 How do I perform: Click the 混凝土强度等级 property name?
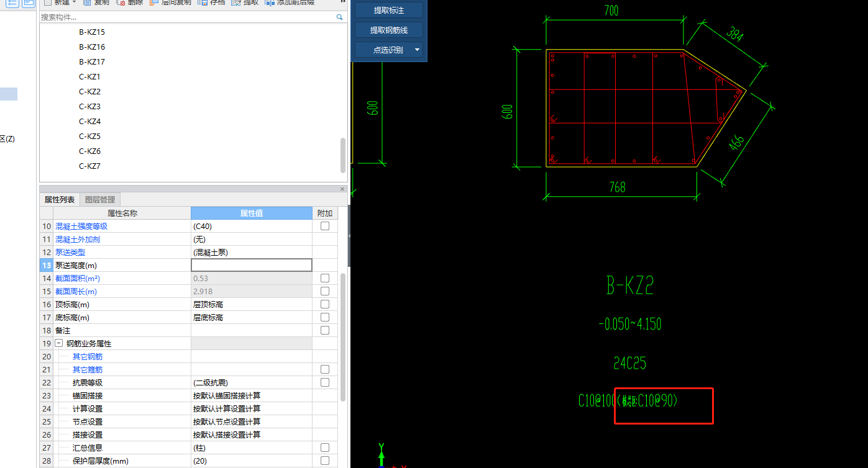81,226
